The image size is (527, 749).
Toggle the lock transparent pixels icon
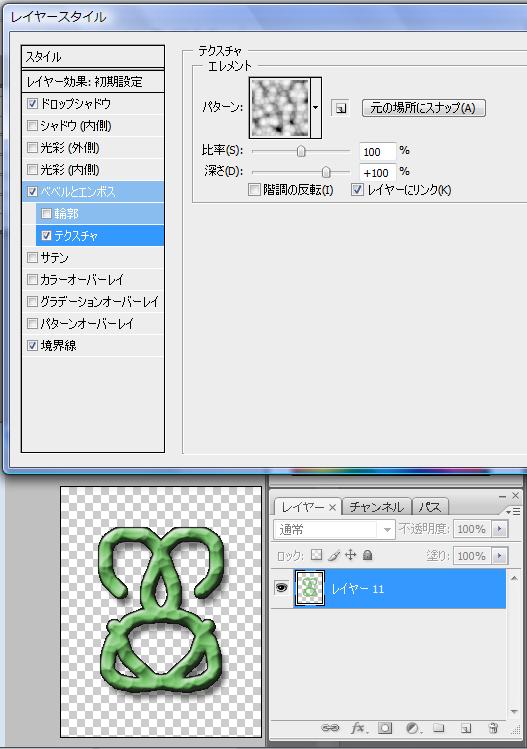[316, 555]
